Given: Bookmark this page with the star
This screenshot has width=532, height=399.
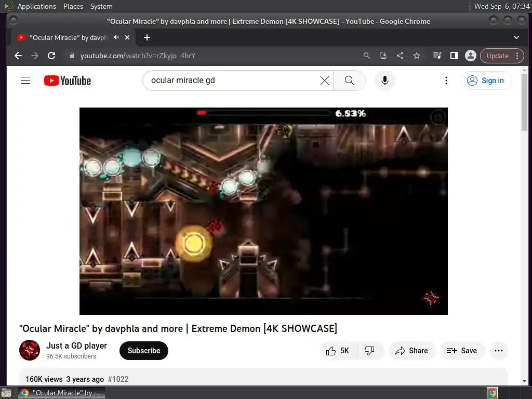Looking at the screenshot, I should click(417, 56).
